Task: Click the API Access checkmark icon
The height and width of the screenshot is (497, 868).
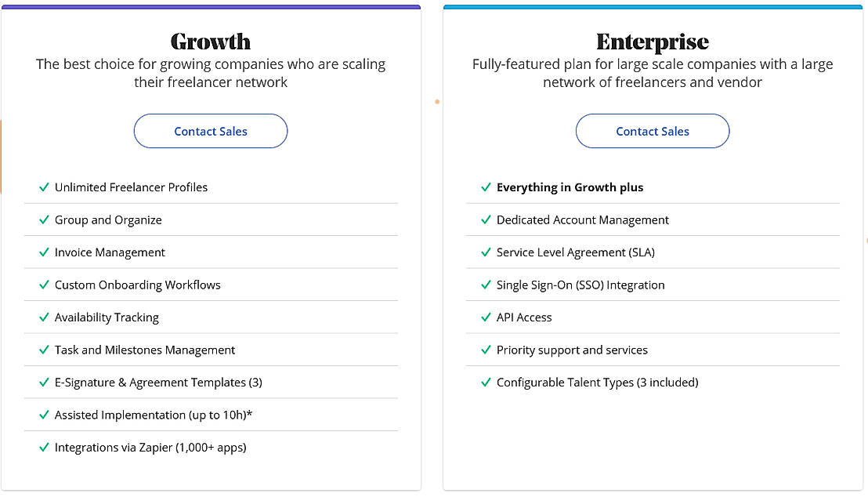Action: pos(486,317)
